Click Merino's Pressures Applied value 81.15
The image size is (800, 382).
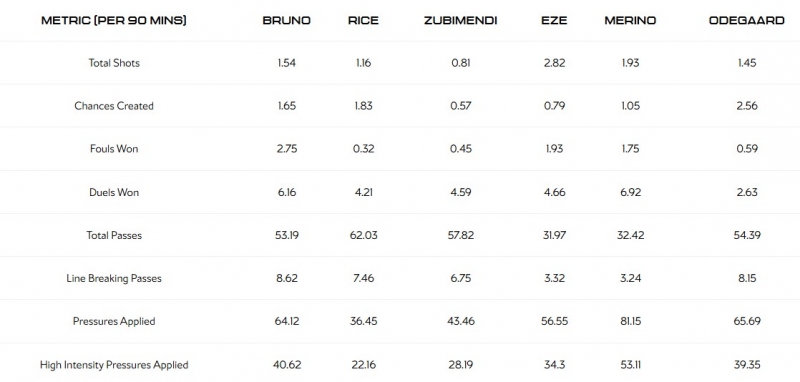click(630, 321)
